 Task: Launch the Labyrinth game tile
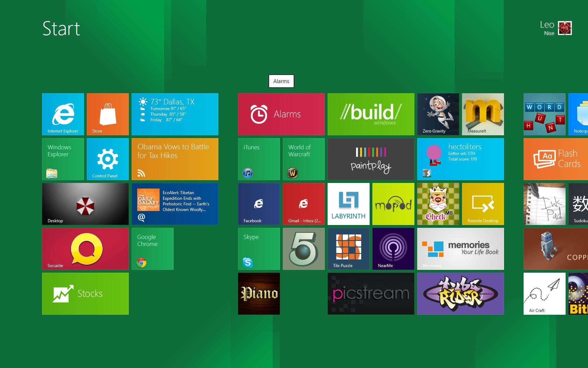tap(349, 204)
